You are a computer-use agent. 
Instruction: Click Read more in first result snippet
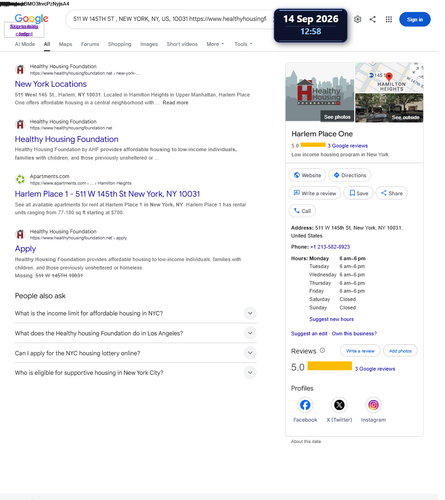(x=175, y=103)
